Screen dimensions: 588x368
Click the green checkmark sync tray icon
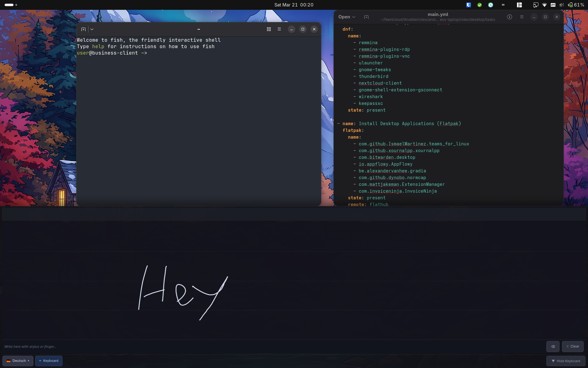tap(480, 5)
